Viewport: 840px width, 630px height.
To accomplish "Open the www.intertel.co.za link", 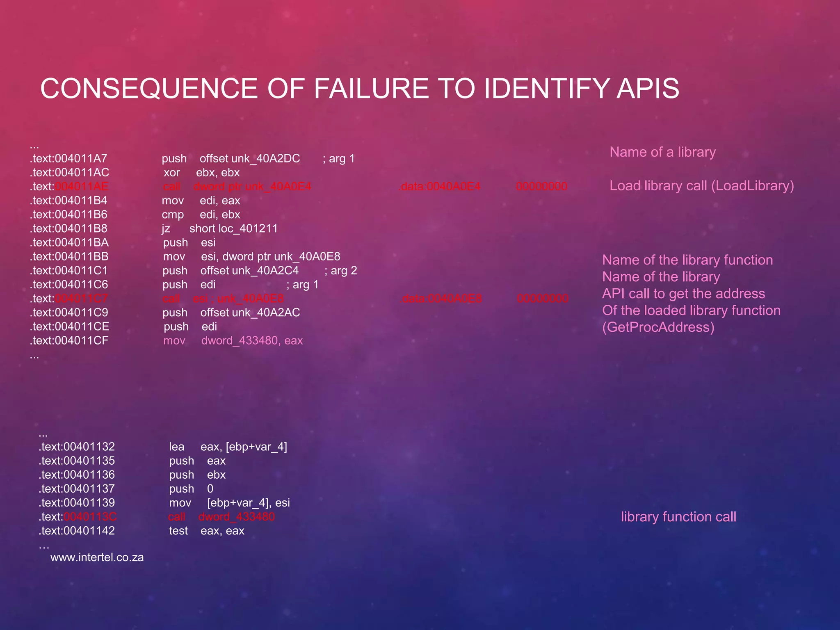I will click(97, 557).
